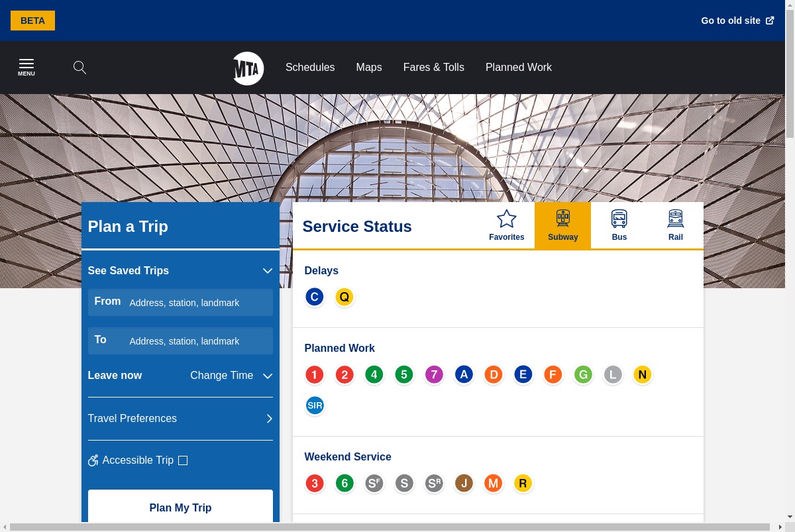Click the Plan My Trip button
This screenshot has height=532, width=795.
[x=180, y=507]
